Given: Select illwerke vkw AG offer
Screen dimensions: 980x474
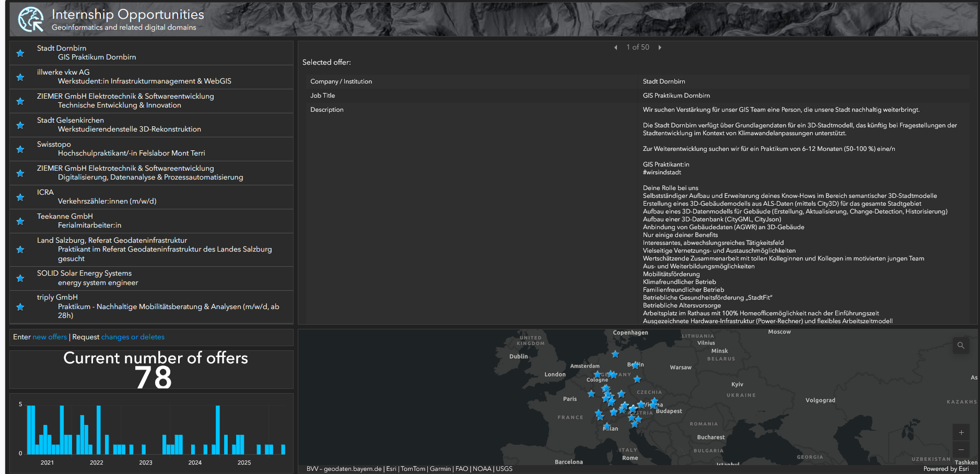Looking at the screenshot, I should pos(151,77).
